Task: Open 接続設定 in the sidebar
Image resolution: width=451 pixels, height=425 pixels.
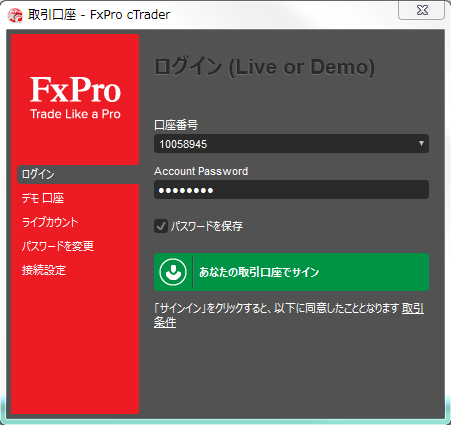Action: tap(44, 270)
